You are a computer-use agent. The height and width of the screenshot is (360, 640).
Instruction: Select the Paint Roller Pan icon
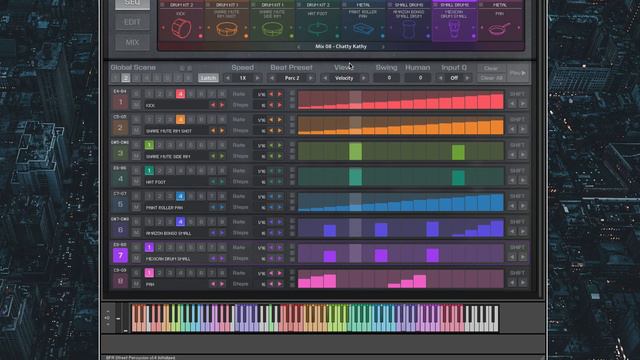coord(363,29)
